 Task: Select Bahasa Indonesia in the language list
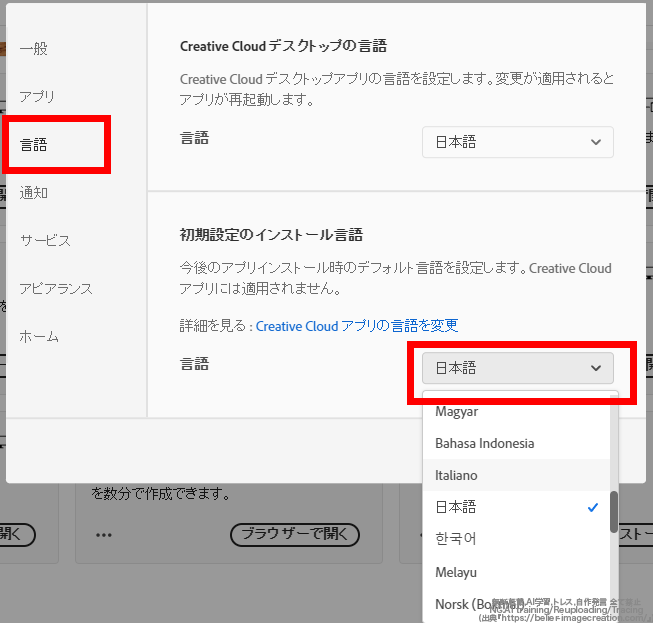[x=484, y=443]
